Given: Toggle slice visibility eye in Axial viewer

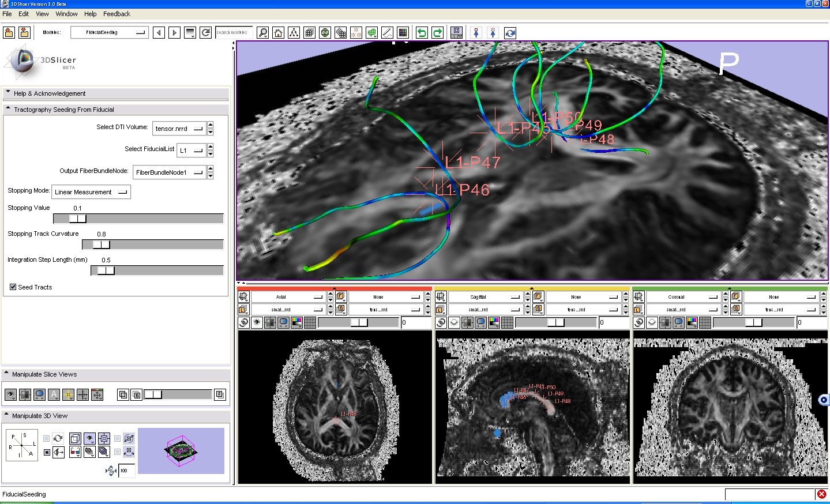Looking at the screenshot, I should coord(257,322).
